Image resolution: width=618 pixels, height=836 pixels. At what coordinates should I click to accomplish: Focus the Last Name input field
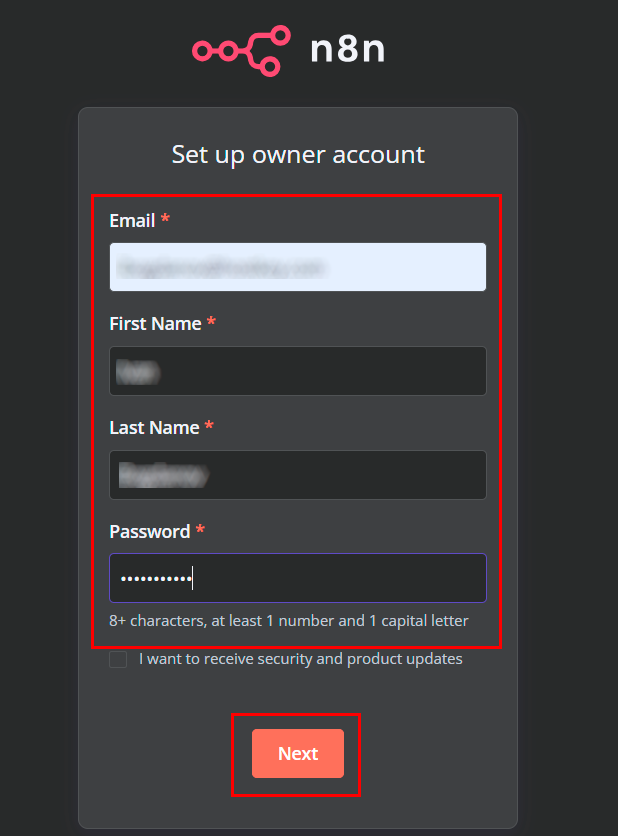pyautogui.click(x=297, y=475)
